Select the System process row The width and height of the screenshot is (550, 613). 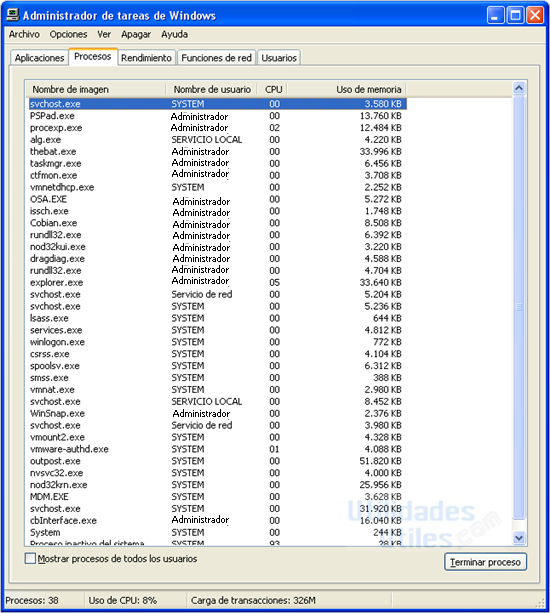[217, 532]
